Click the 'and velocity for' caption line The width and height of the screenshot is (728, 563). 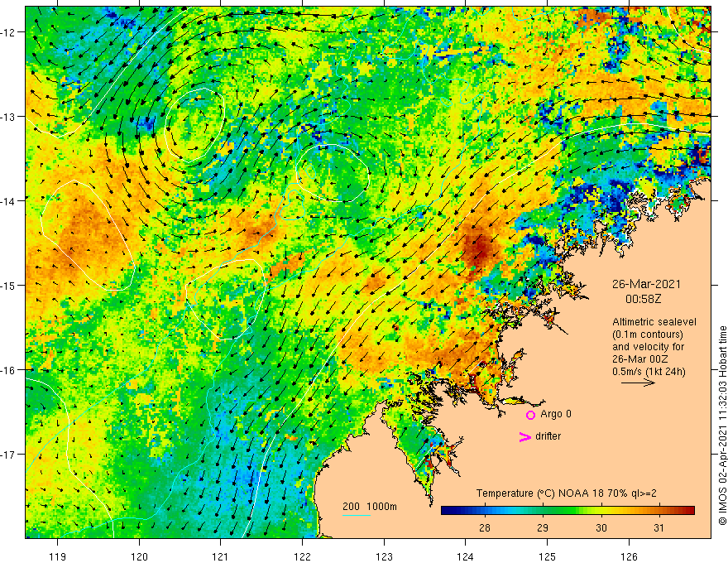click(648, 347)
